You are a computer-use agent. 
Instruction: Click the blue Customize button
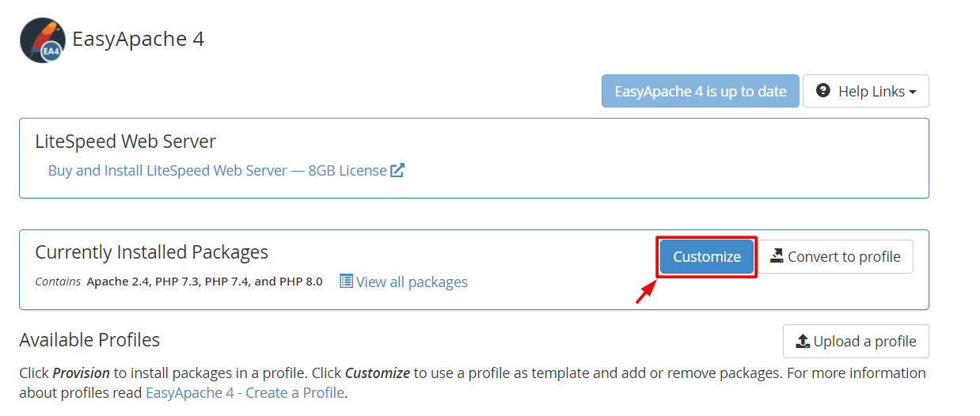click(707, 256)
